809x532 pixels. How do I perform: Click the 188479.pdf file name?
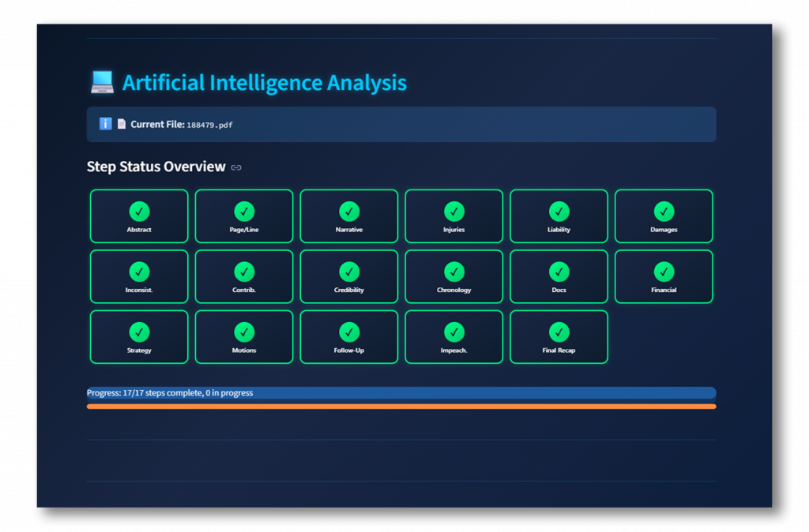pos(209,125)
